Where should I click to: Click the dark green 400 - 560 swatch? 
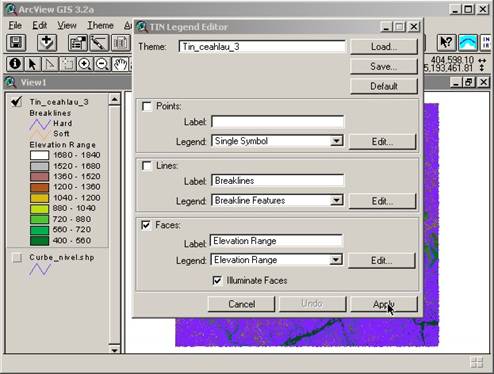pyautogui.click(x=40, y=241)
